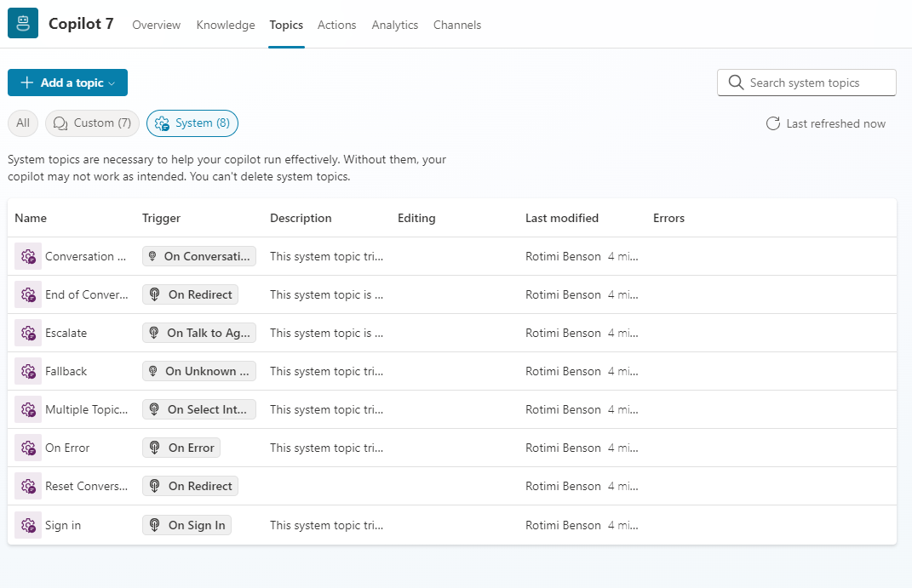Select the Topics tab
Screen dimensions: 912x588
286,25
